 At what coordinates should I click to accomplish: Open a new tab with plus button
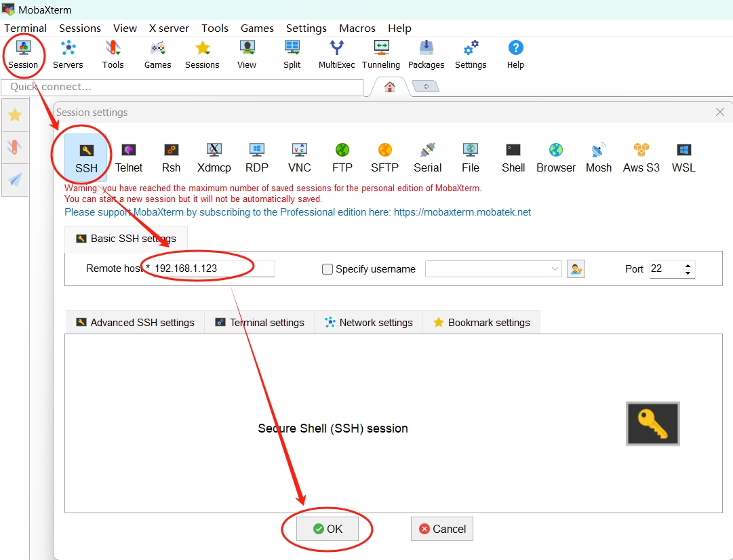(x=426, y=87)
